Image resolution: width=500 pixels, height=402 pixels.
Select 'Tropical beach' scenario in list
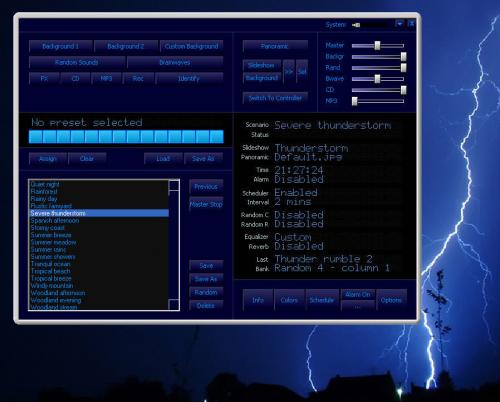coord(51,271)
